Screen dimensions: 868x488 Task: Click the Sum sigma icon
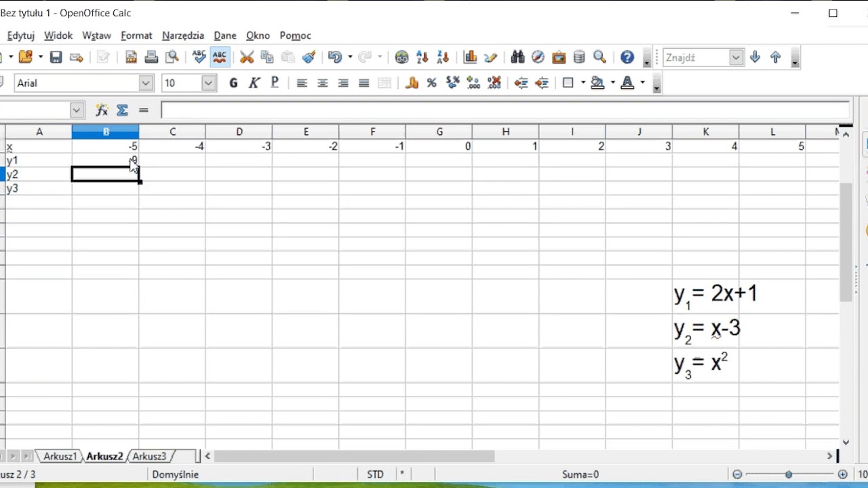coord(122,110)
